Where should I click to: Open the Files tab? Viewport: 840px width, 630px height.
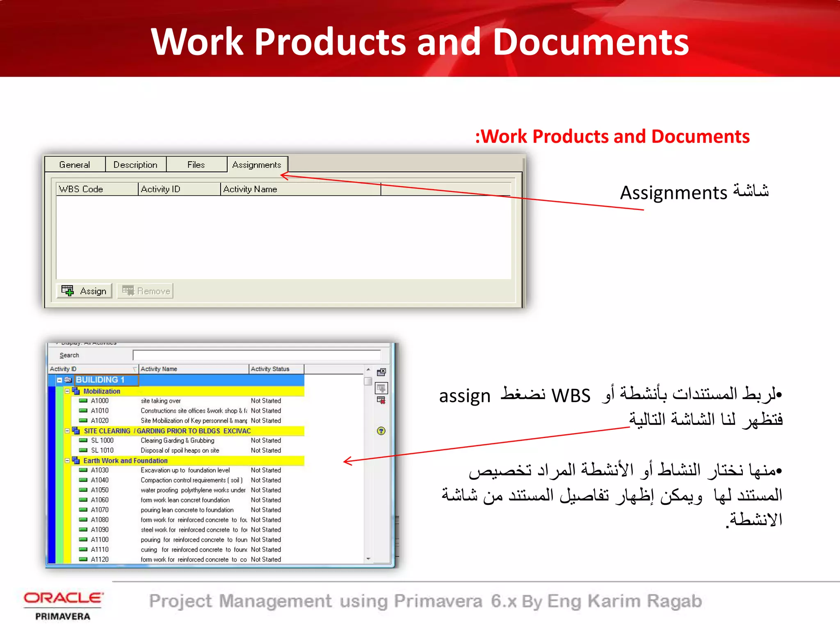(196, 165)
